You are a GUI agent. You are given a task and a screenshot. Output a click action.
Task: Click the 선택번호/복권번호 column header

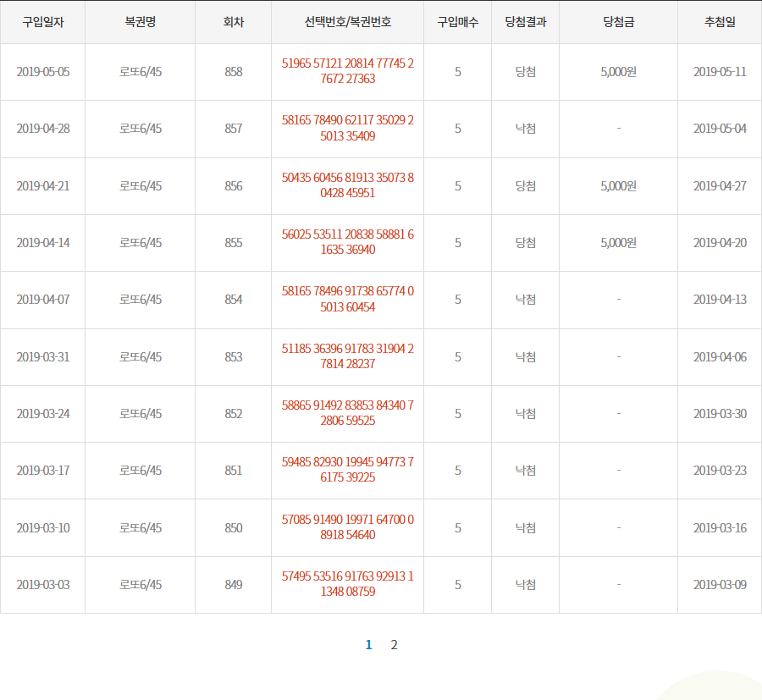pos(347,22)
